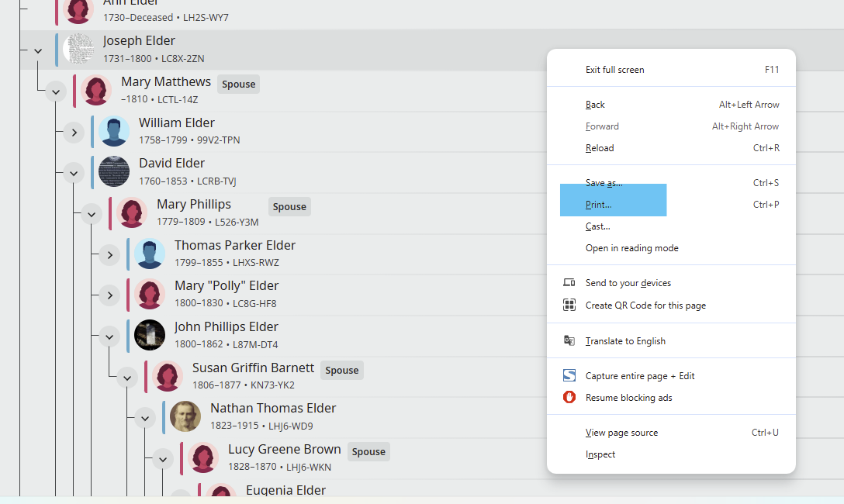Click the Send to your devices icon

tap(569, 282)
